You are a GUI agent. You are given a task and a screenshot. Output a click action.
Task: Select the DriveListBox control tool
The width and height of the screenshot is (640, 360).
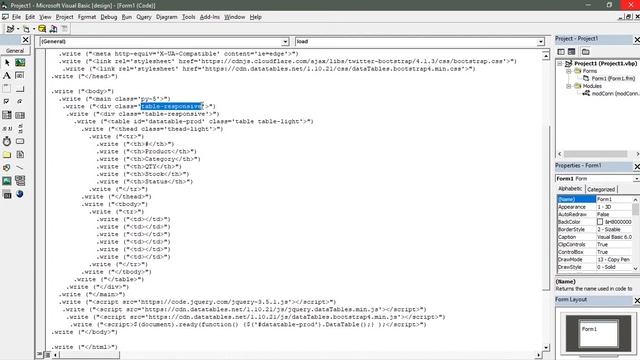point(20,141)
